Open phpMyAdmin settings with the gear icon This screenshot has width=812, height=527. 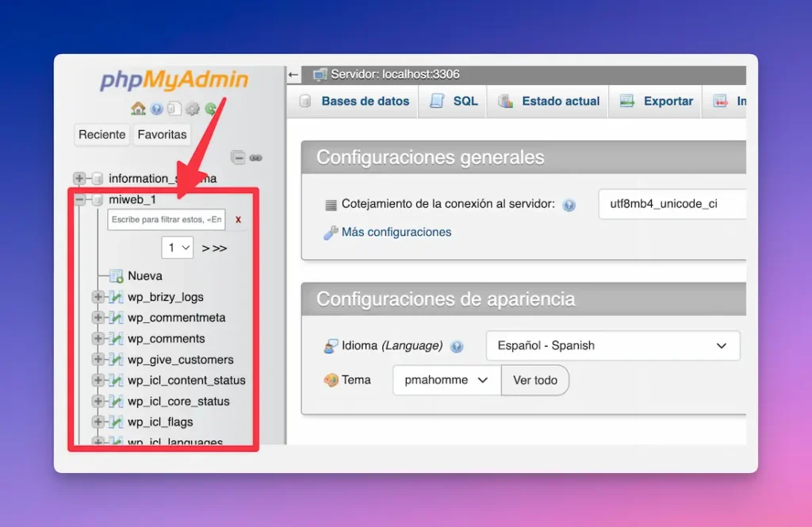(193, 109)
